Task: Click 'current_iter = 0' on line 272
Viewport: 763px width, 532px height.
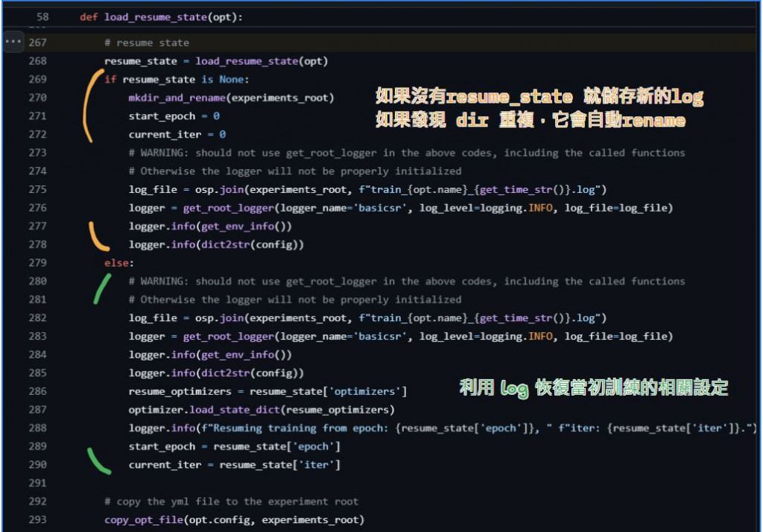Action: click(177, 134)
